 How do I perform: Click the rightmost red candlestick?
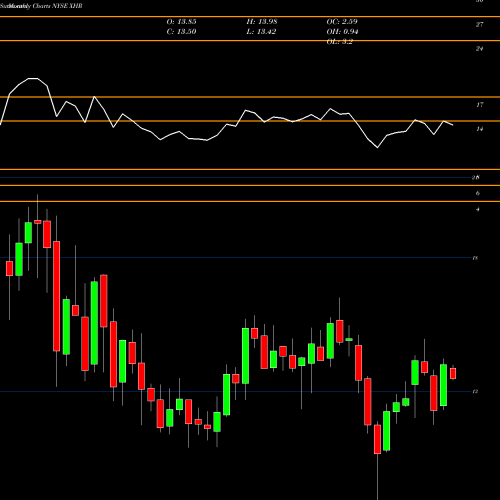(x=453, y=373)
